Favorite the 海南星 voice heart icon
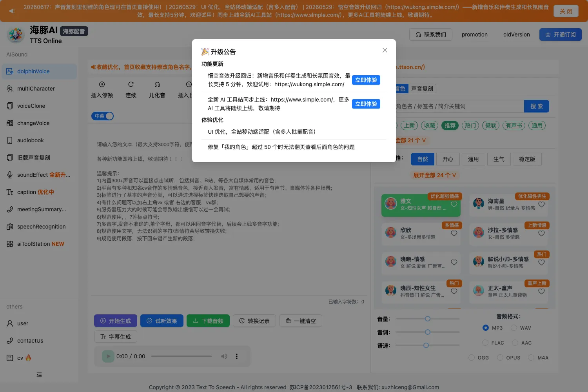 [x=541, y=204]
